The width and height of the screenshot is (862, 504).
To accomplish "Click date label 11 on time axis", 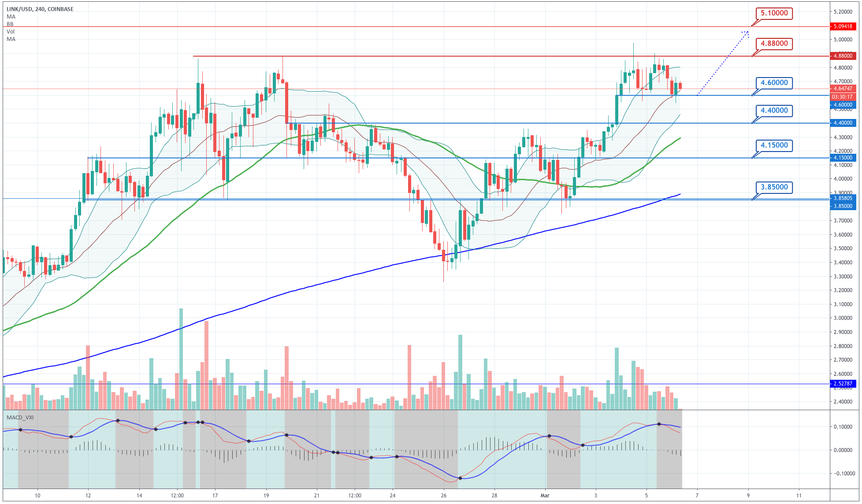I will click(x=799, y=496).
